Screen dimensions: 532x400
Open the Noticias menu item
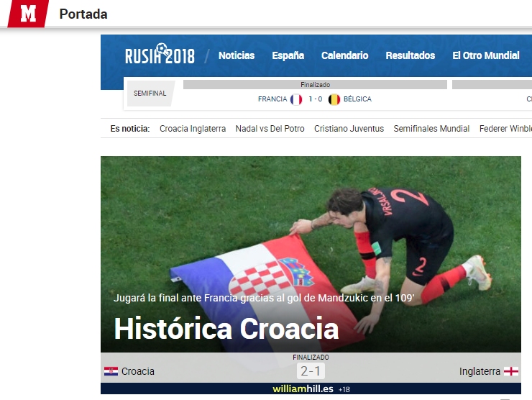(237, 55)
